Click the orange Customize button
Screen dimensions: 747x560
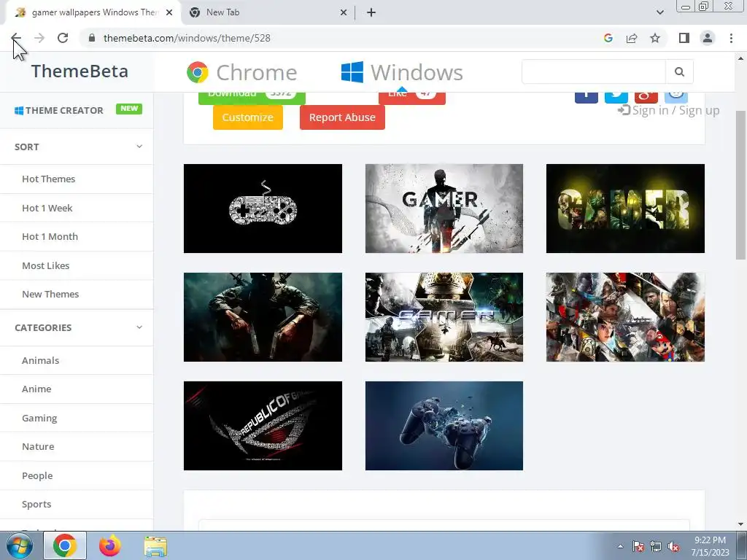coord(248,117)
